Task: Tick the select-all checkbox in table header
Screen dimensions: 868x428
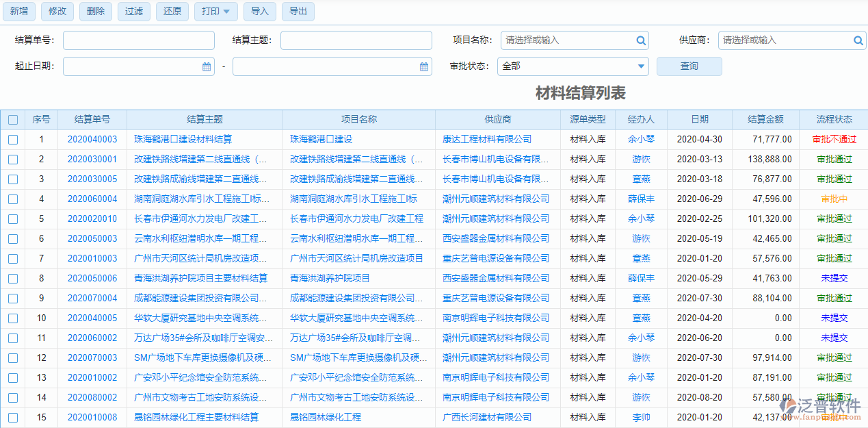Action: [13, 120]
